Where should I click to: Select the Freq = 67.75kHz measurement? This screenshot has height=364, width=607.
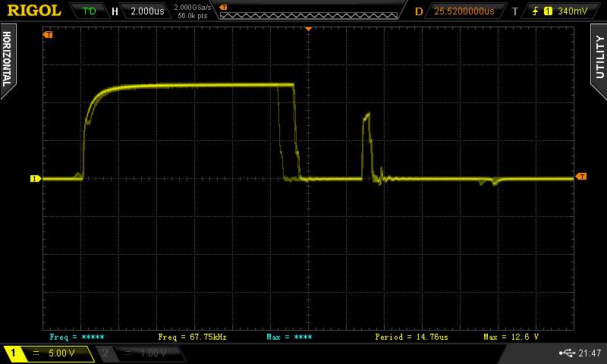(x=192, y=336)
